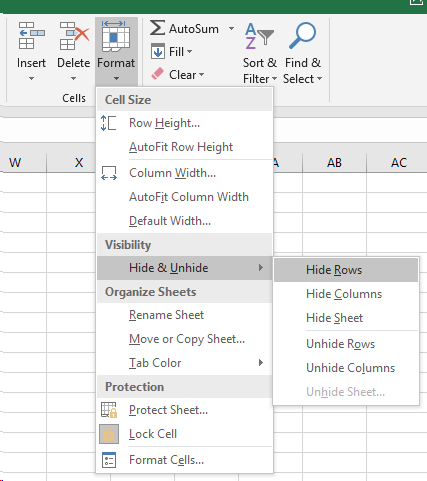Expand the Tab Color submenu arrow
427x481 pixels.
pos(261,362)
